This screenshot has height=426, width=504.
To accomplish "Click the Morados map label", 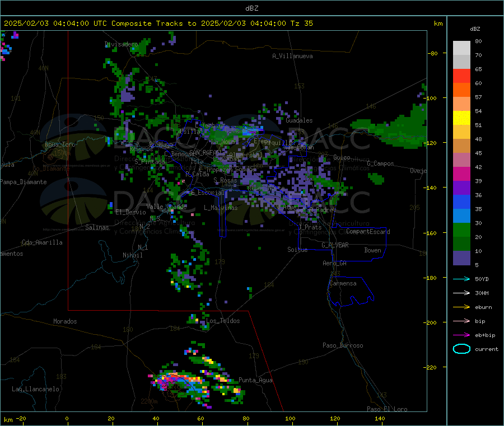I will [x=65, y=321].
